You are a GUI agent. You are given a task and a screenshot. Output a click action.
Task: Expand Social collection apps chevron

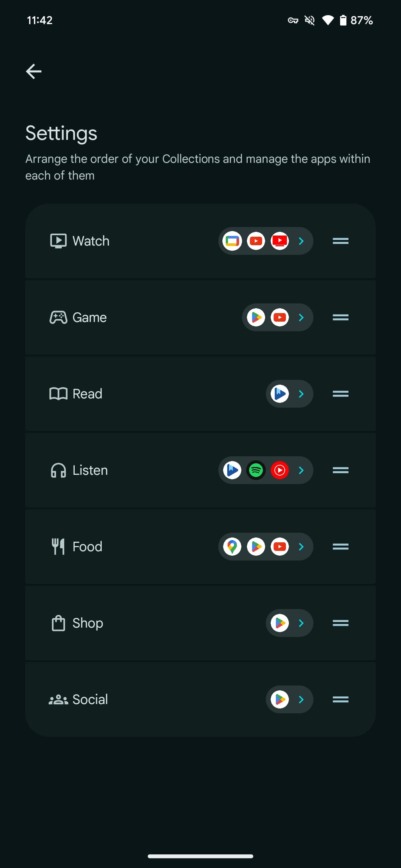pyautogui.click(x=301, y=700)
